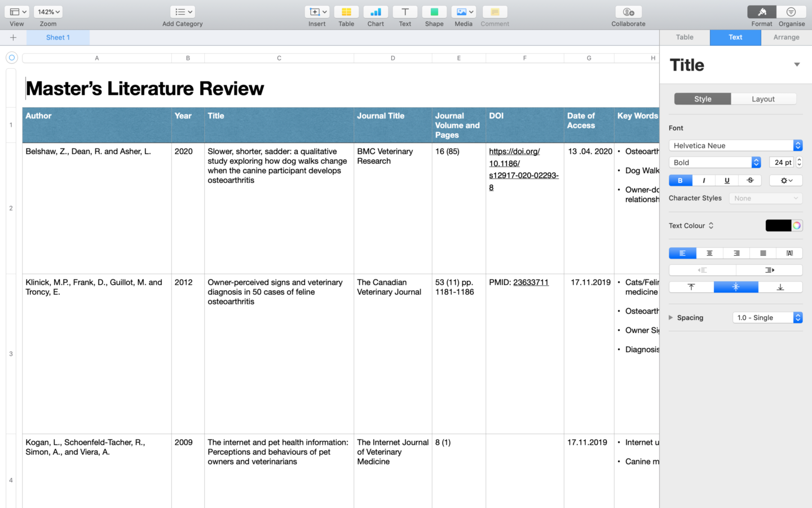Image resolution: width=812 pixels, height=508 pixels.
Task: Select the Author header cell
Action: (97, 125)
